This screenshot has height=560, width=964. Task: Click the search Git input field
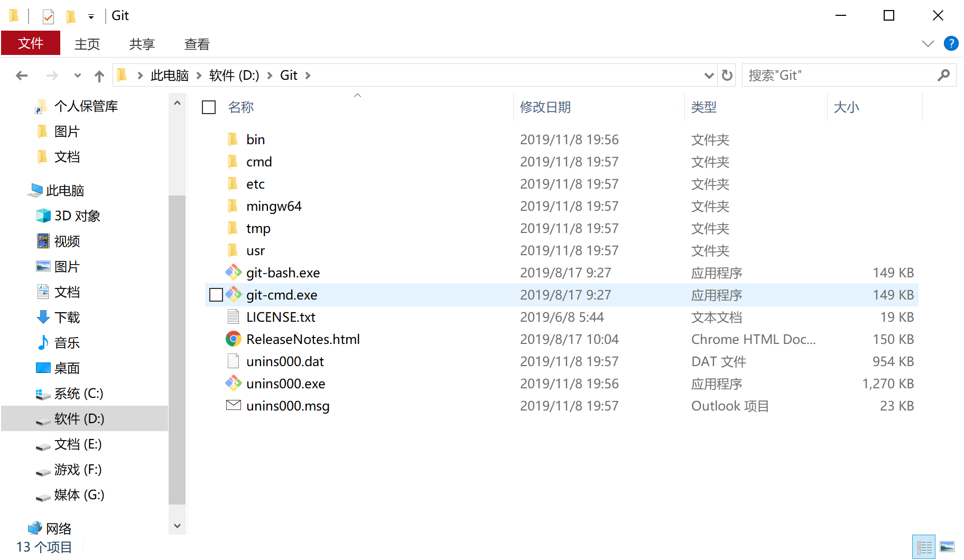pyautogui.click(x=840, y=76)
